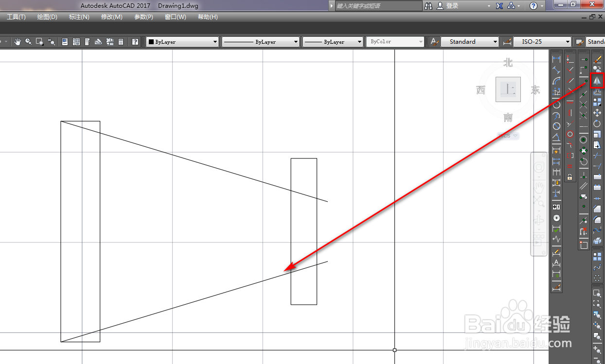
Task: Click the Linear dimension tool
Action: click(x=556, y=59)
